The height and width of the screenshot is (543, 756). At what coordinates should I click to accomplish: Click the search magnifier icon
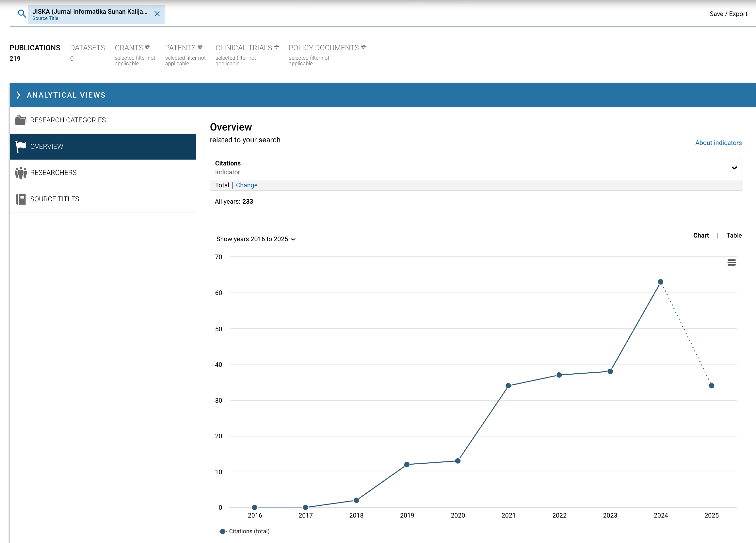click(22, 14)
